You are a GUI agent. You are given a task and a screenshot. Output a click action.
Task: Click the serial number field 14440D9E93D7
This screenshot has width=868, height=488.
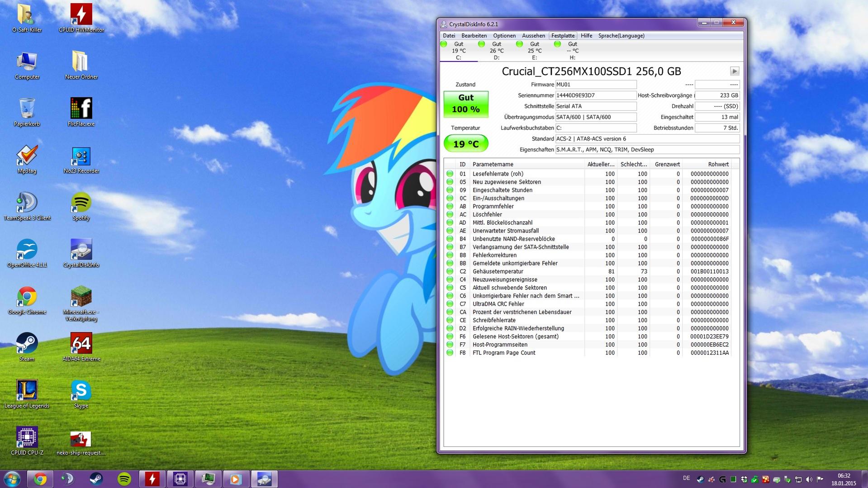coord(596,95)
